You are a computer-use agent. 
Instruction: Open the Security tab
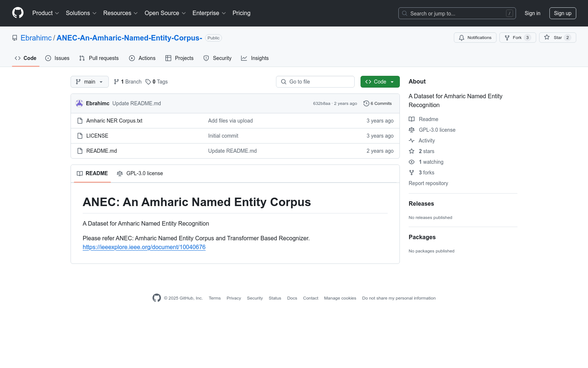(218, 58)
